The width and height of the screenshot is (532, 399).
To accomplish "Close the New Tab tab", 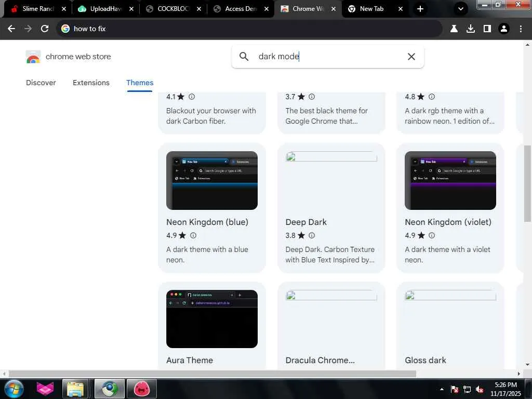I will pyautogui.click(x=401, y=9).
